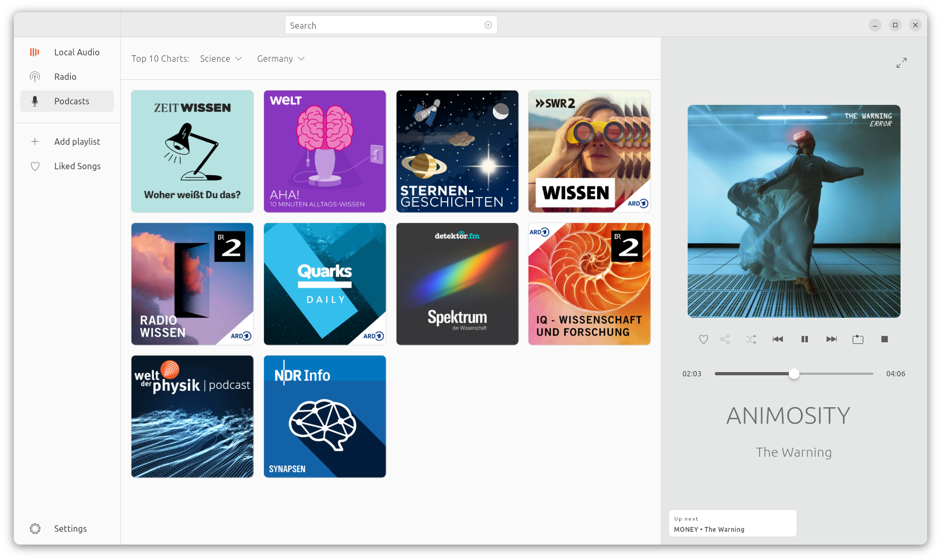Clear the search field with the X icon
Viewport: 941px width, 560px height.
[488, 25]
